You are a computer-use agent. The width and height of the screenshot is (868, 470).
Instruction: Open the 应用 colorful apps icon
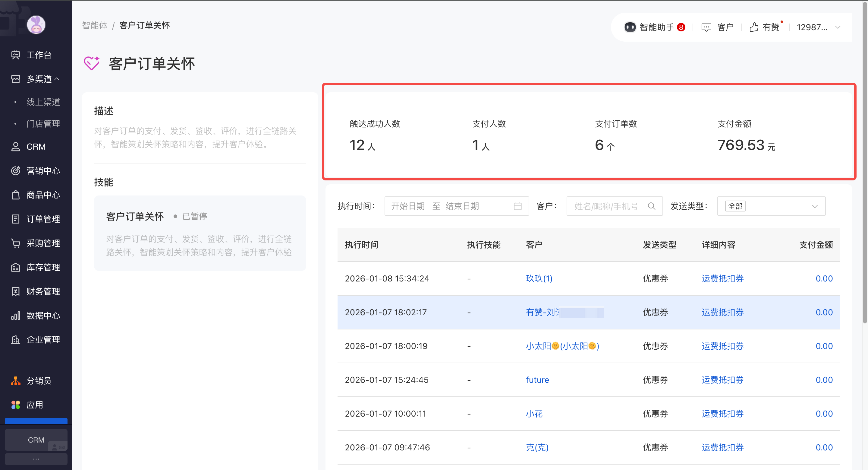15,405
